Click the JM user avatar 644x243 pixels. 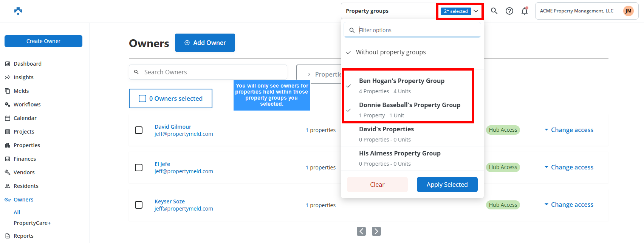(628, 11)
